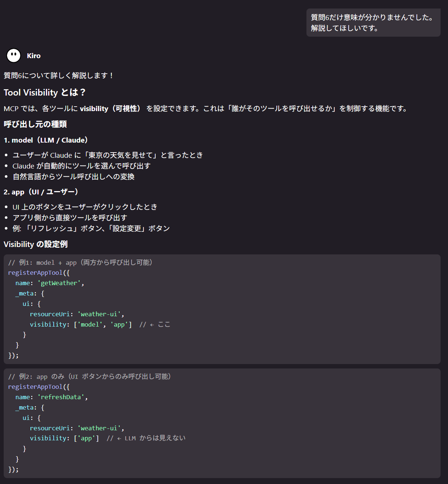Click the visibility line with only ['app']
This screenshot has width=448, height=484.
[x=64, y=438]
